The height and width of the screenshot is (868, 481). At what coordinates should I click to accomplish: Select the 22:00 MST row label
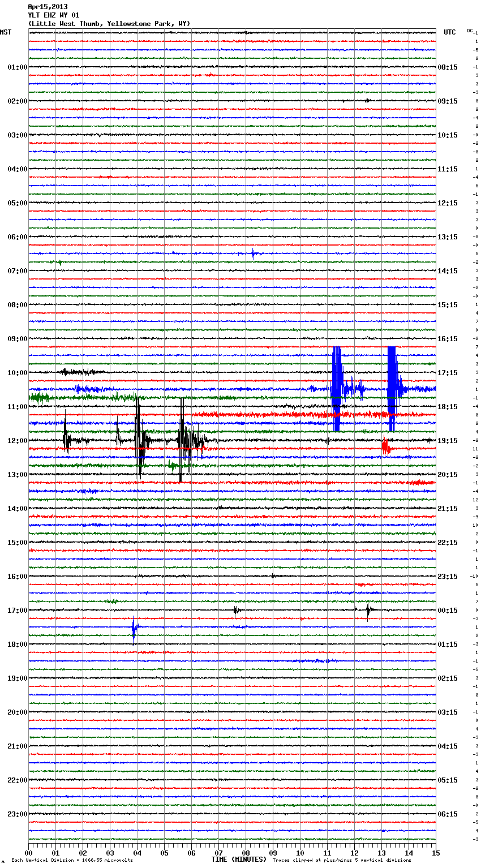[x=18, y=780]
